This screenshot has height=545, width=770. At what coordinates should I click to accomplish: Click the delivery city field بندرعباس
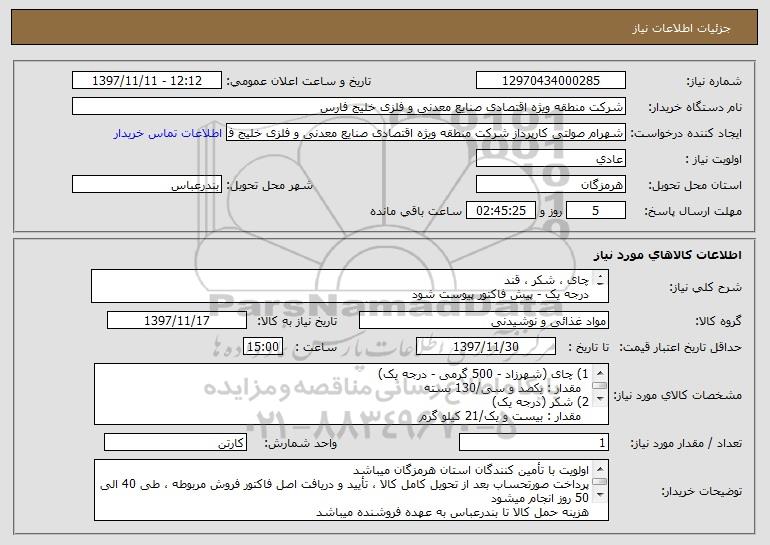pyautogui.click(x=147, y=185)
